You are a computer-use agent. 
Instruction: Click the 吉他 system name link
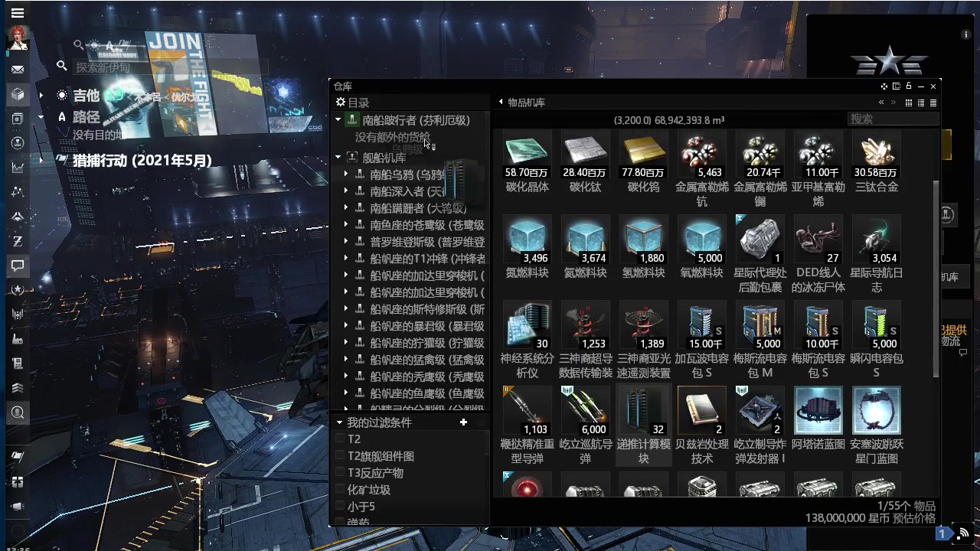[x=87, y=96]
